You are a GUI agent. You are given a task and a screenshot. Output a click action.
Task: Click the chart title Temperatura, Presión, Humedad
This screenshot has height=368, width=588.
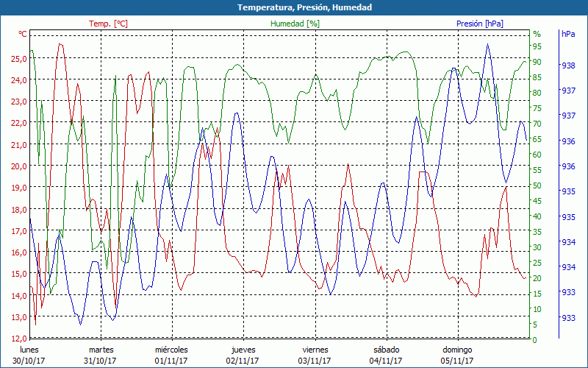294,7
